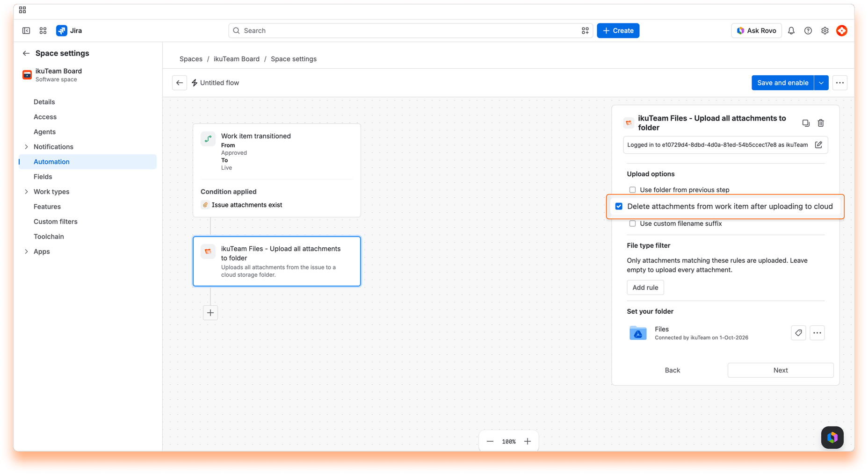Expand the Work types section
The height and width of the screenshot is (474, 868).
click(x=26, y=192)
